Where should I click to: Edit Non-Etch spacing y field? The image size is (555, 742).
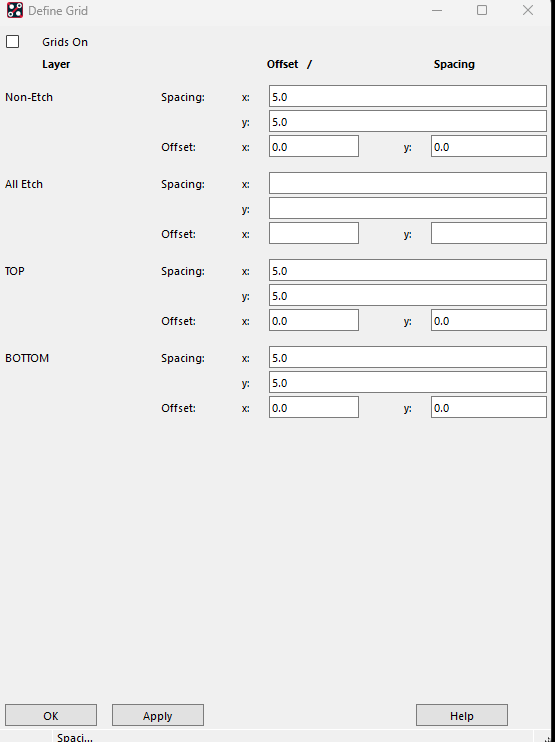tap(408, 122)
